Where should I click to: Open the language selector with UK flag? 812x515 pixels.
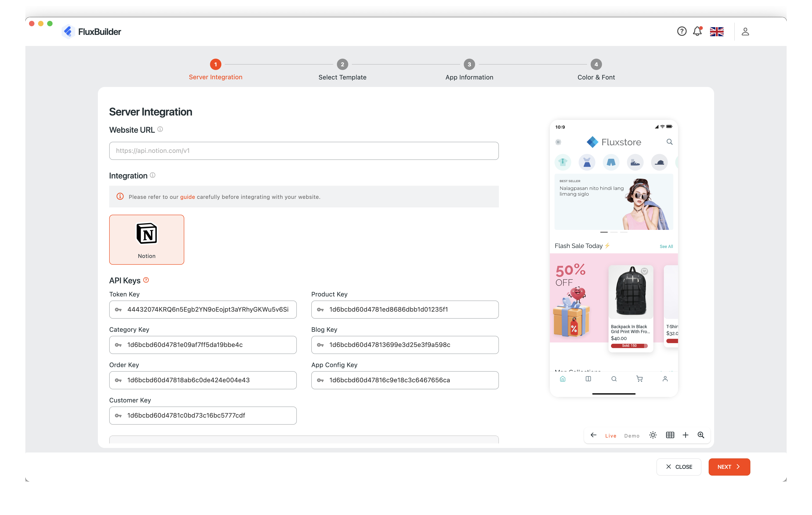pyautogui.click(x=717, y=31)
